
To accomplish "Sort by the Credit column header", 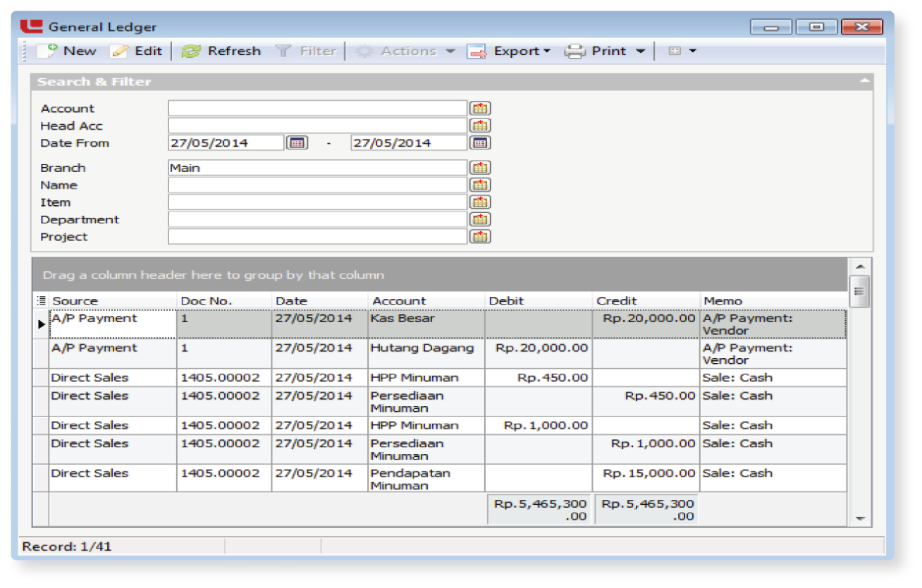I will point(646,300).
